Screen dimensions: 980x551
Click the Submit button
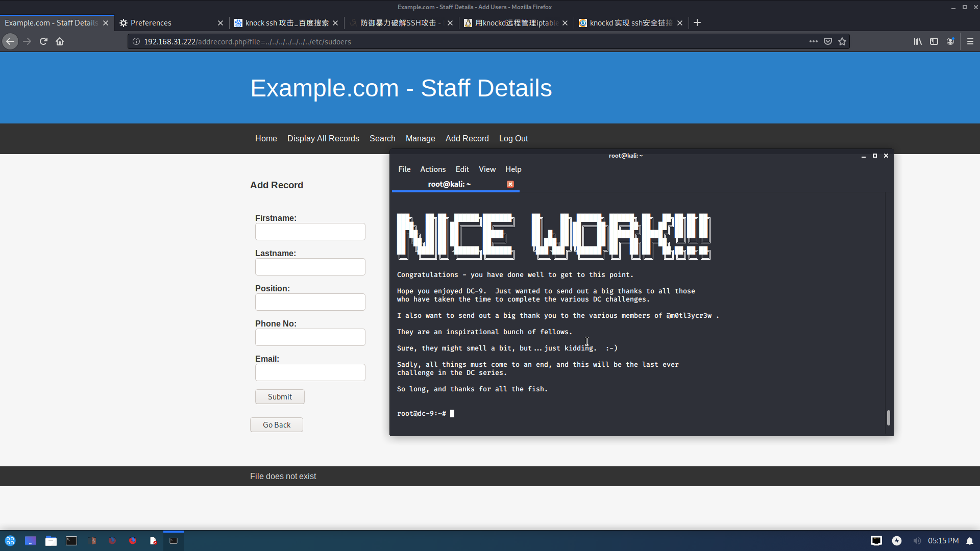coord(280,397)
